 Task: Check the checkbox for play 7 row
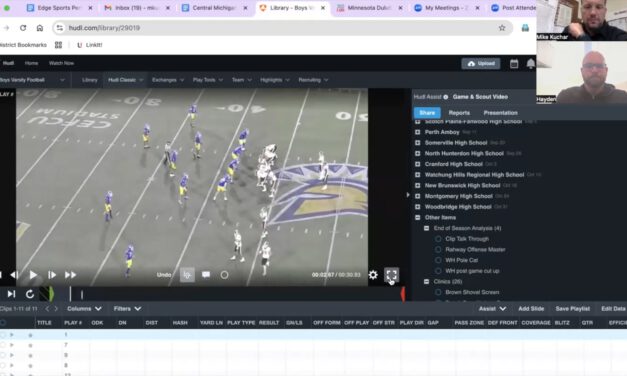(3, 345)
